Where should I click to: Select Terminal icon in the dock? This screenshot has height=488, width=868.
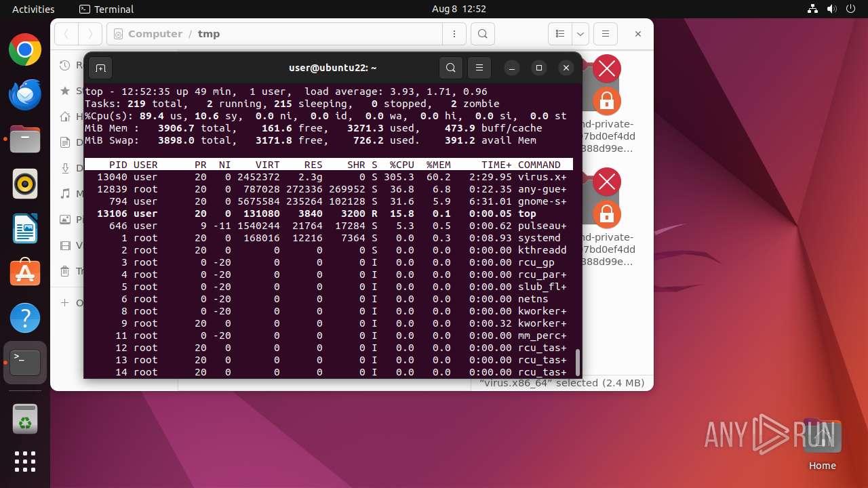pyautogui.click(x=25, y=363)
